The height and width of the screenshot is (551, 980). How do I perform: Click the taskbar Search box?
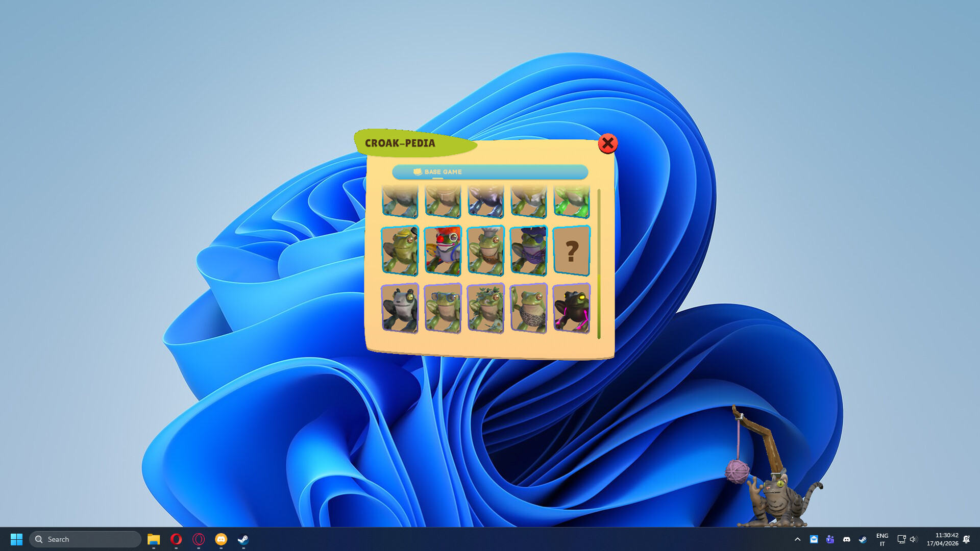click(85, 539)
